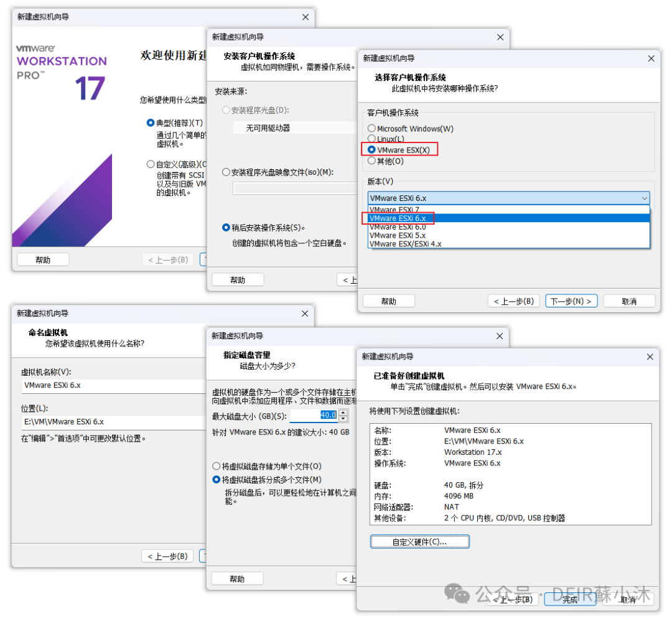Image resolution: width=672 pixels, height=621 pixels.
Task: Click 下一步(N) in guest OS dialog
Action: (x=571, y=301)
